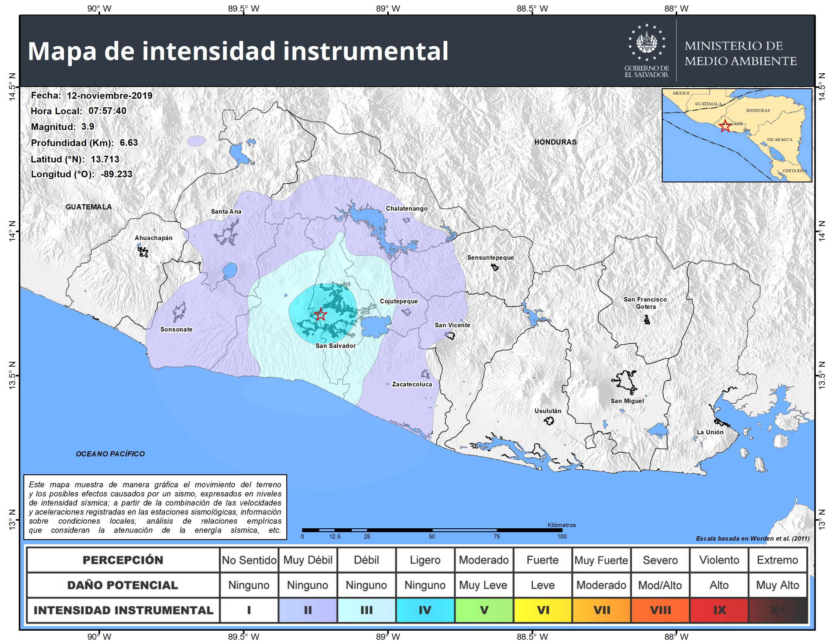The width and height of the screenshot is (834, 644).
Task: Click the red star in the inset regional map
Action: pos(725,126)
